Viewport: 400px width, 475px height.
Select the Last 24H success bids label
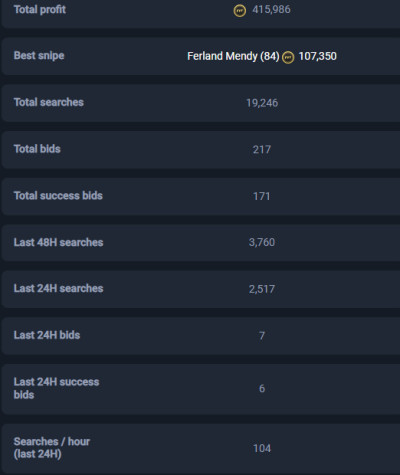tap(56, 388)
